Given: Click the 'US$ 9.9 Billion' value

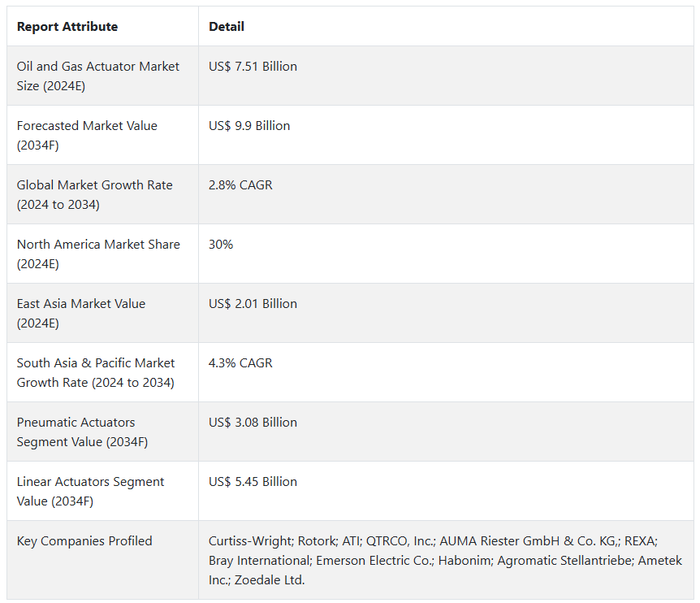Looking at the screenshot, I should pyautogui.click(x=249, y=126).
